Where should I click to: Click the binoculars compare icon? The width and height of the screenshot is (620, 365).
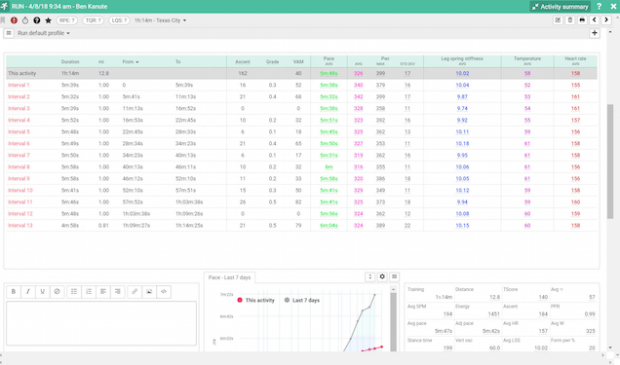coord(582,20)
